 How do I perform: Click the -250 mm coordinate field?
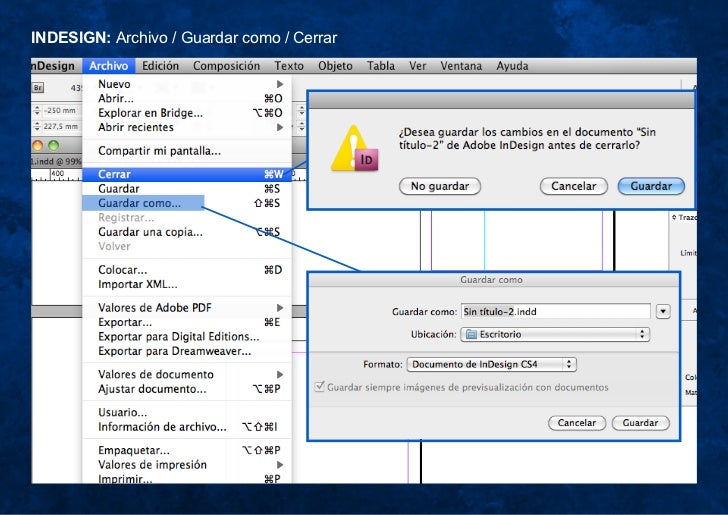point(60,111)
